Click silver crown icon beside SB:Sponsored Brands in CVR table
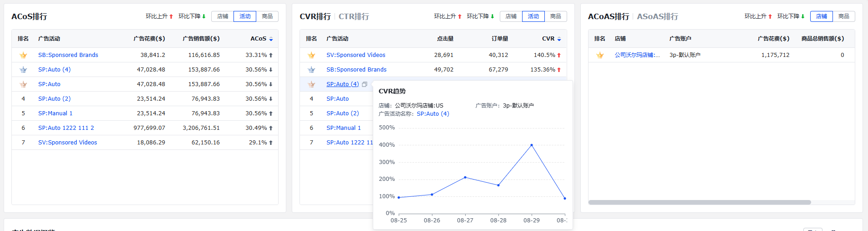The width and height of the screenshot is (868, 231). tap(311, 70)
